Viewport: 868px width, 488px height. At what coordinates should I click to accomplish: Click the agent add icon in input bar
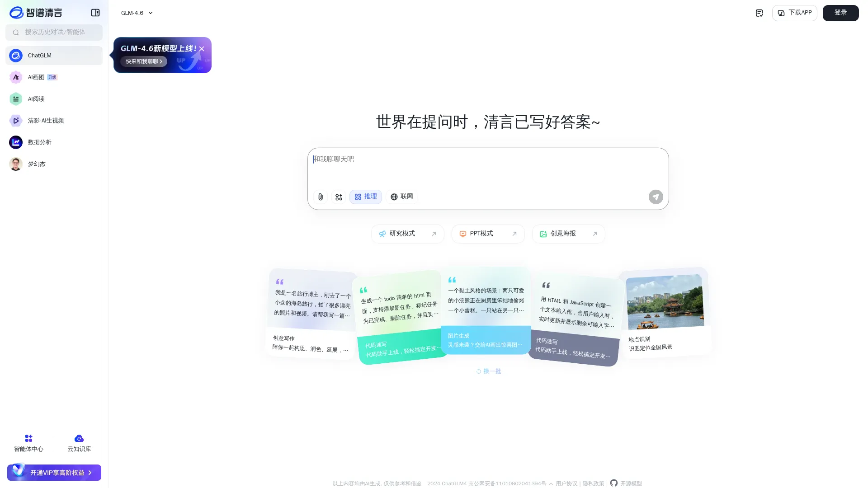338,197
